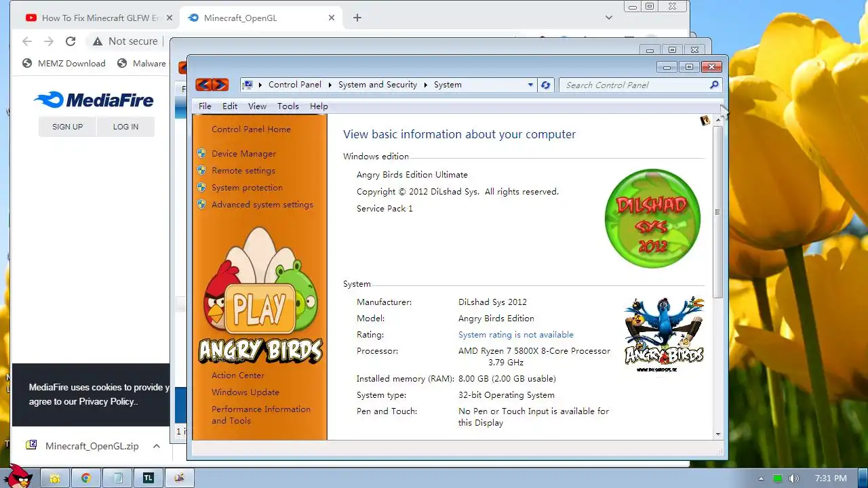The width and height of the screenshot is (868, 488).
Task: Click the Control Panel breadcrumb segment
Action: click(x=295, y=85)
